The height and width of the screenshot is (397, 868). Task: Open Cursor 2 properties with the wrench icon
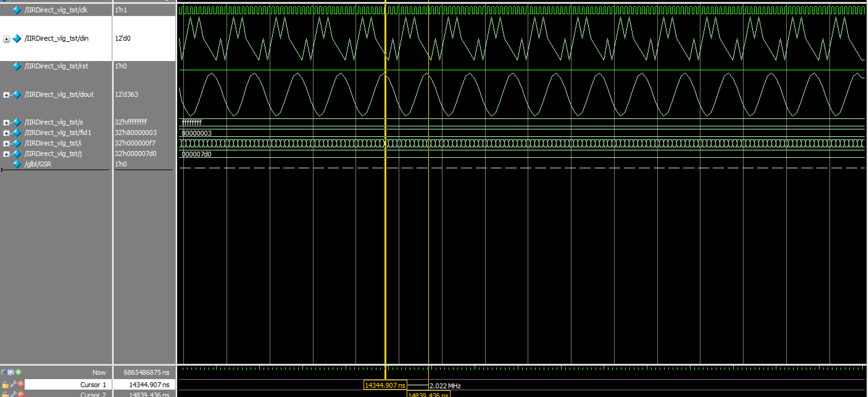coord(13,394)
